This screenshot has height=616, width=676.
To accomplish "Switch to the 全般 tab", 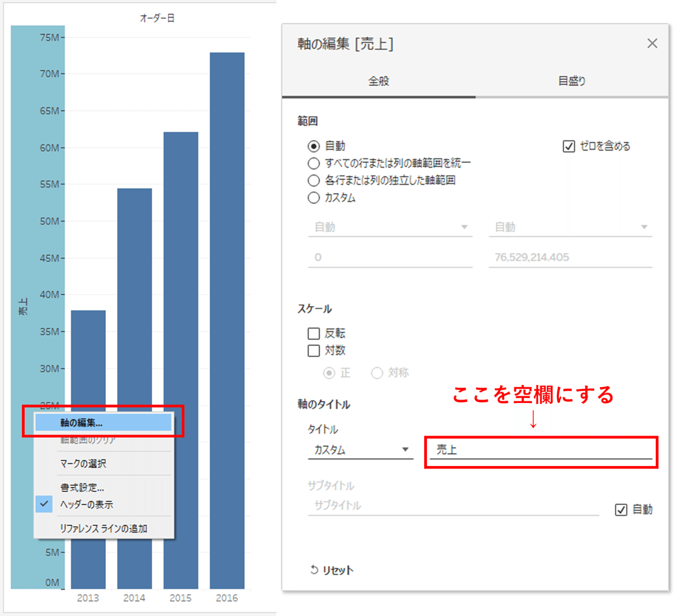I will click(379, 81).
